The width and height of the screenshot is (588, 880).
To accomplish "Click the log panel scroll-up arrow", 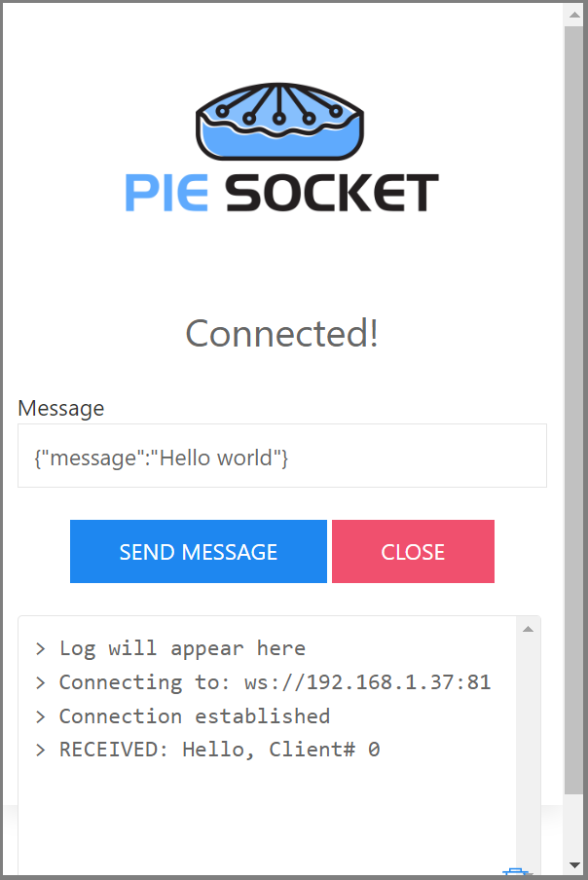I will point(528,629).
